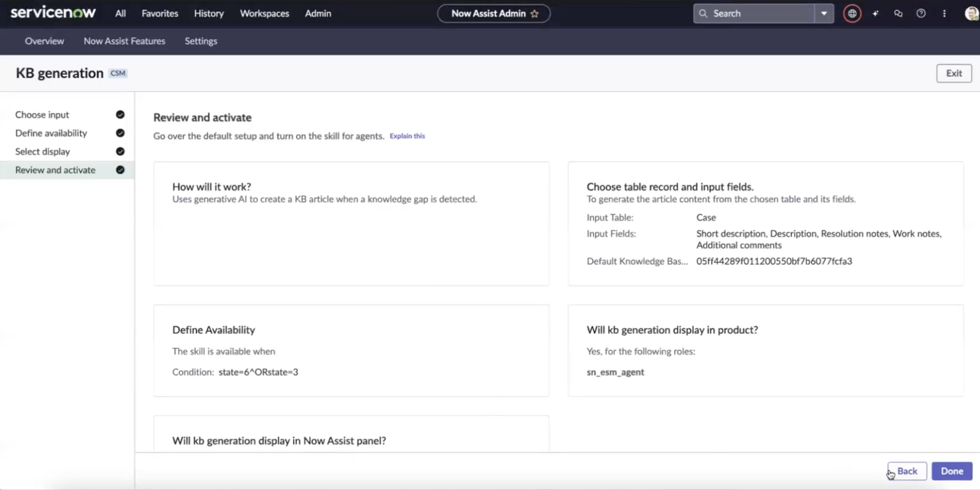Click the Review and activate page heading
This screenshot has height=490, width=980.
point(202,117)
